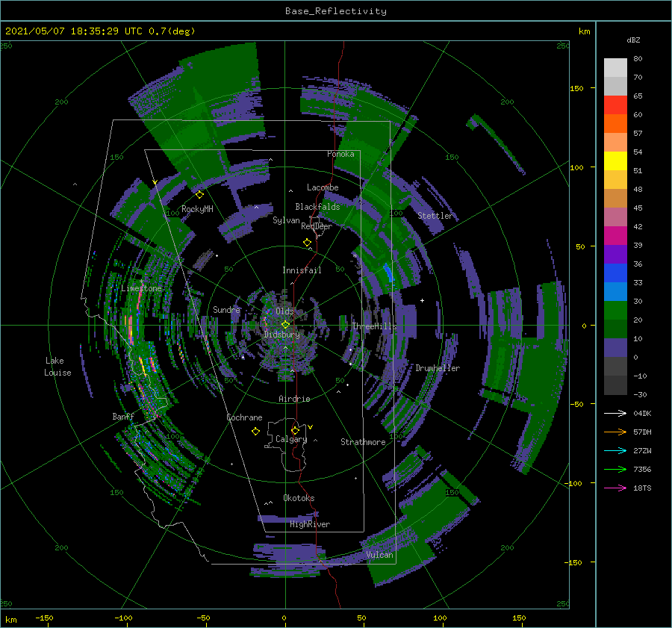Click the Drumheller label

[438, 368]
